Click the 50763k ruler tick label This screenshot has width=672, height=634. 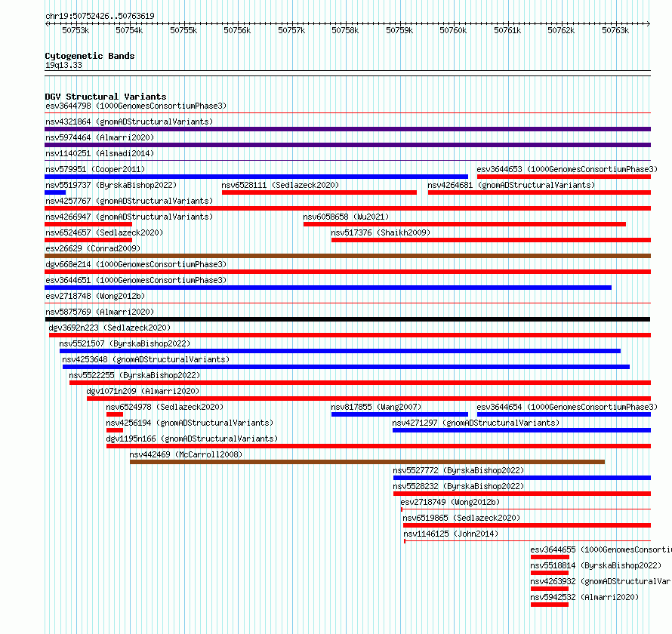[615, 30]
